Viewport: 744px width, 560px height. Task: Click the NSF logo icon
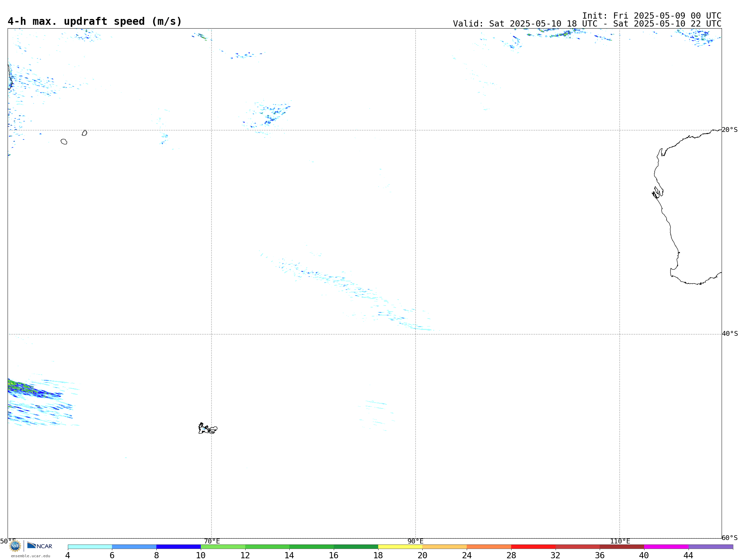point(15,546)
